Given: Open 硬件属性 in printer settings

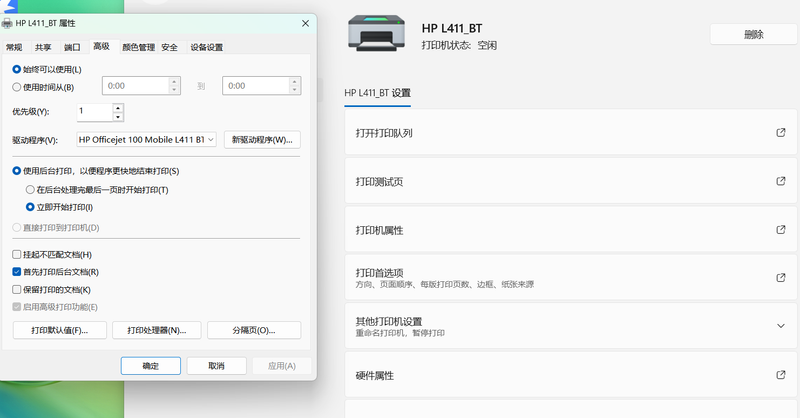Looking at the screenshot, I should coord(570,375).
